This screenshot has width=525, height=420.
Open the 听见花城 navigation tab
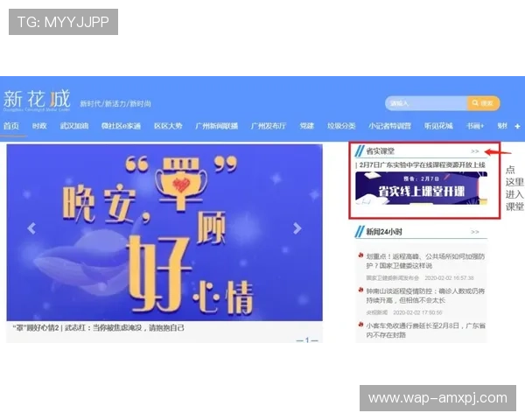[438, 126]
